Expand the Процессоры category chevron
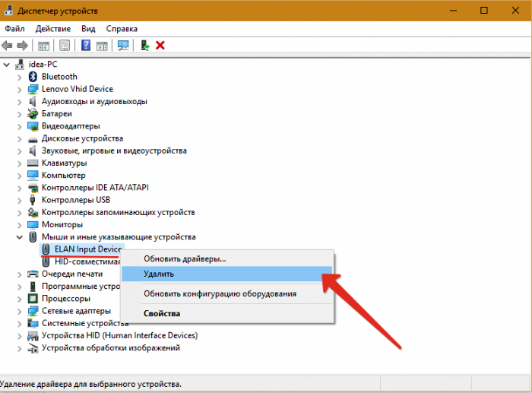Image resolution: width=532 pixels, height=393 pixels. (x=20, y=299)
